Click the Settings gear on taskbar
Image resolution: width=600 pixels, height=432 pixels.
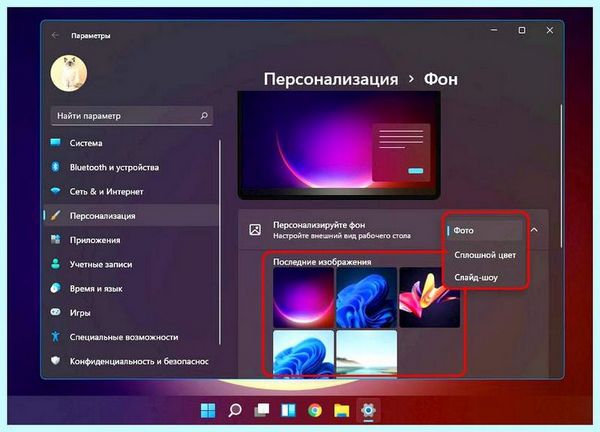pos(368,411)
